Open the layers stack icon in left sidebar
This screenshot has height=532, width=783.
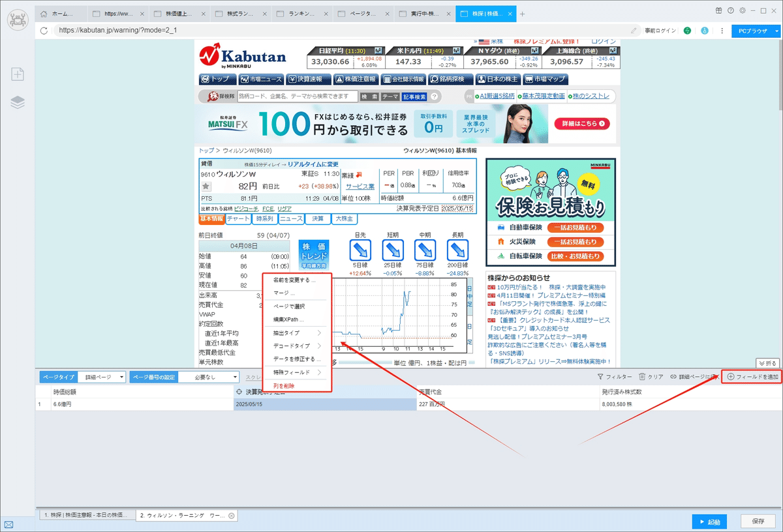(18, 102)
